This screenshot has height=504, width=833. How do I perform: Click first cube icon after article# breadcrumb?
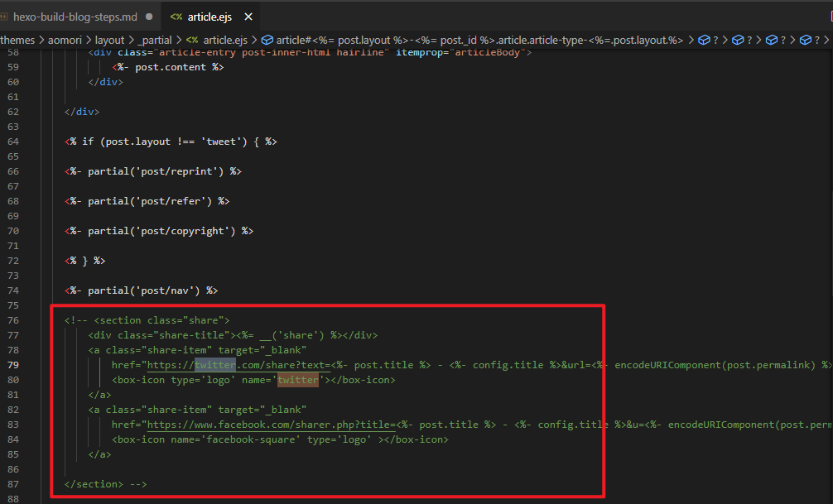click(704, 40)
